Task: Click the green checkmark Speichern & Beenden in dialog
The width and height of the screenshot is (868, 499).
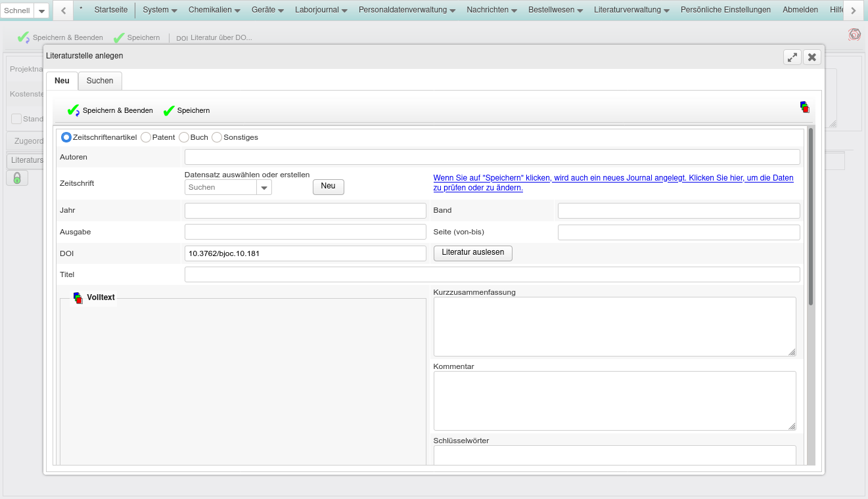Action: tap(73, 110)
